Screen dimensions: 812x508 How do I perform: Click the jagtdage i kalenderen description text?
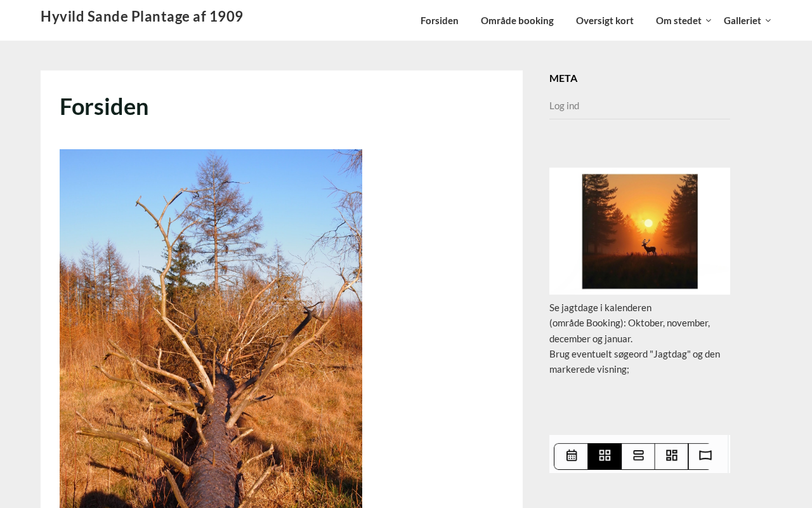click(634, 338)
